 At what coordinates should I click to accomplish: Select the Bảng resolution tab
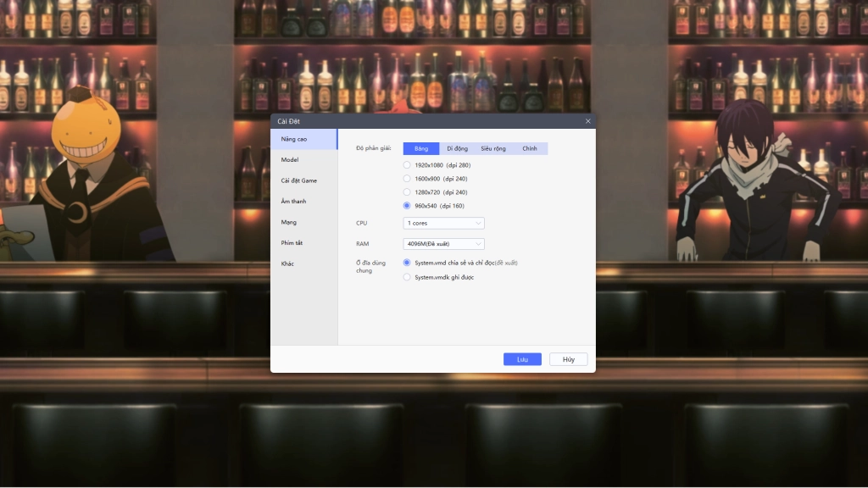point(421,148)
